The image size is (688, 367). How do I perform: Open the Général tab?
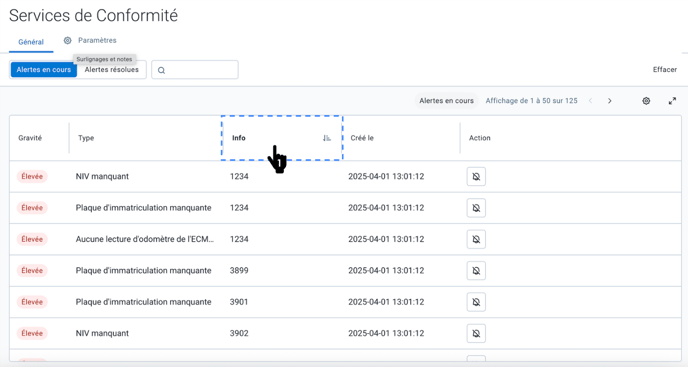point(31,42)
